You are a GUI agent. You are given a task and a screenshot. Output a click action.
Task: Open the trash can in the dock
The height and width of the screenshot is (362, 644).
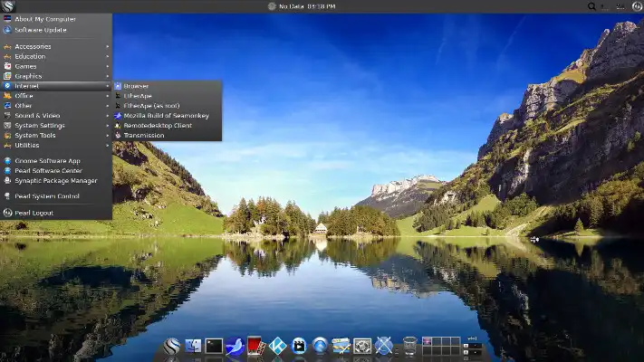(x=409, y=345)
